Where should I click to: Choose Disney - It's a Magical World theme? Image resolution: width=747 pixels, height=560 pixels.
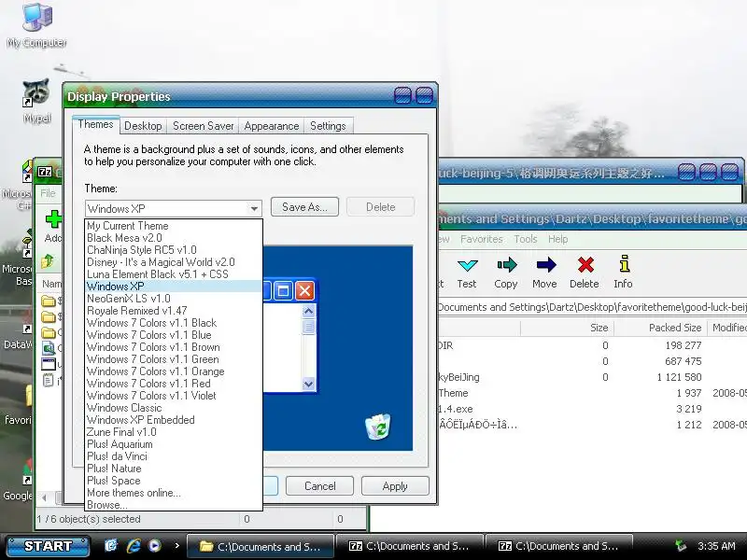[x=174, y=262]
